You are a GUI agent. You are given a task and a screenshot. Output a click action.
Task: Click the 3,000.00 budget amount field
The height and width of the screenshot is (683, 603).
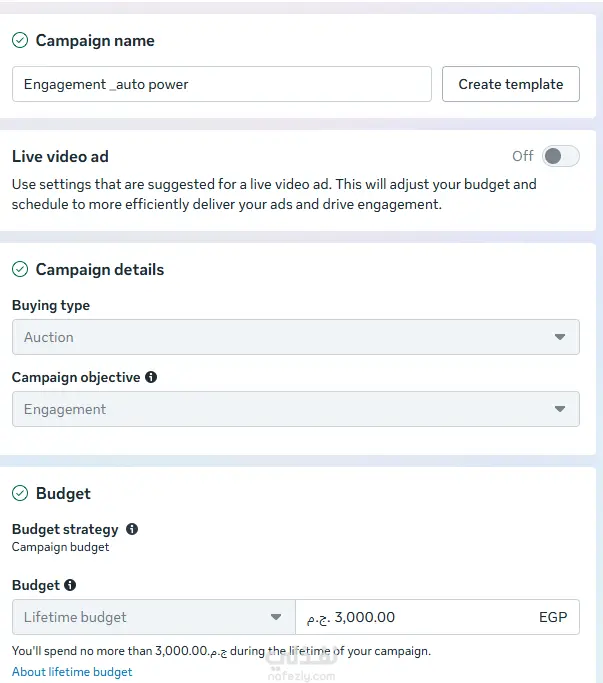pyautogui.click(x=437, y=617)
